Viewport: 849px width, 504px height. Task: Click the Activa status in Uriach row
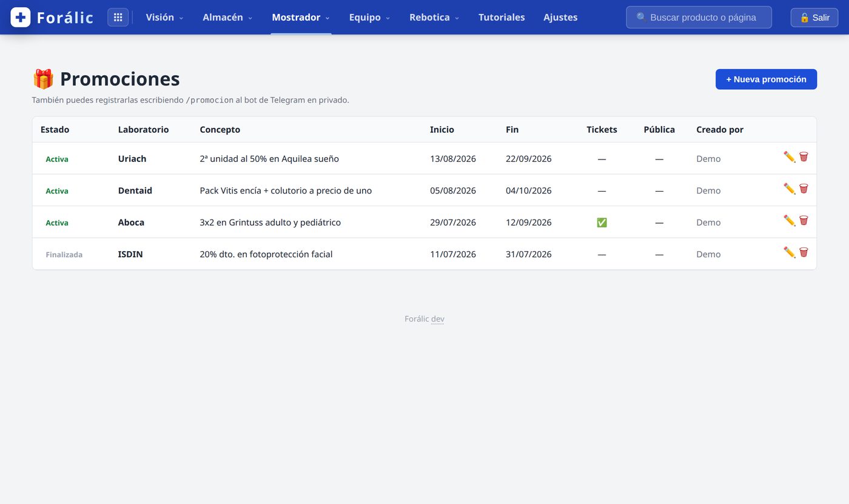click(57, 159)
